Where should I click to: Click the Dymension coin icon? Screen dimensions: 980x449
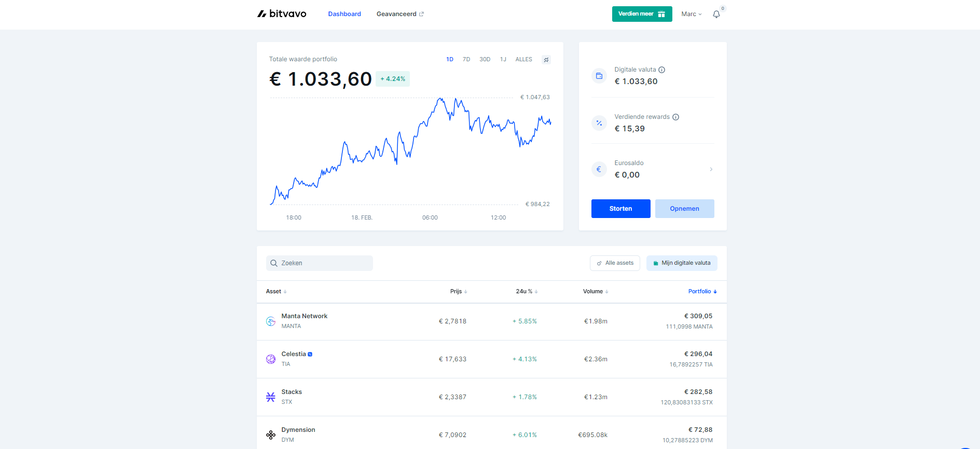271,435
